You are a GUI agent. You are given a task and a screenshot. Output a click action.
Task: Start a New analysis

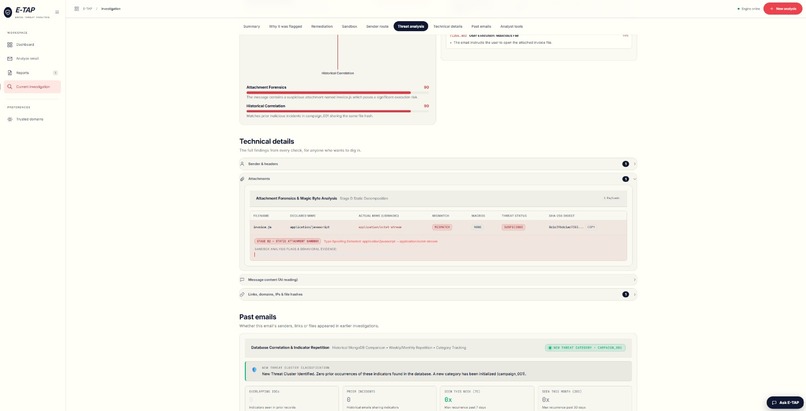(782, 9)
